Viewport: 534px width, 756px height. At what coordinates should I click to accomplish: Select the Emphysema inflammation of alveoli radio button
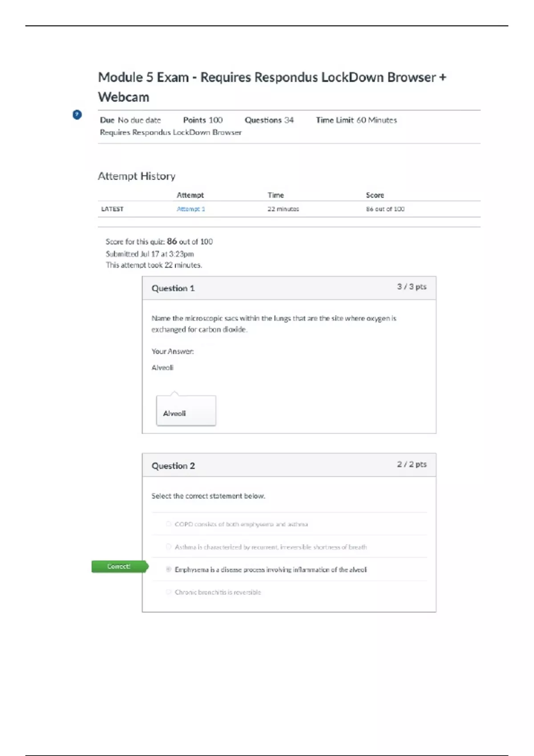(169, 569)
